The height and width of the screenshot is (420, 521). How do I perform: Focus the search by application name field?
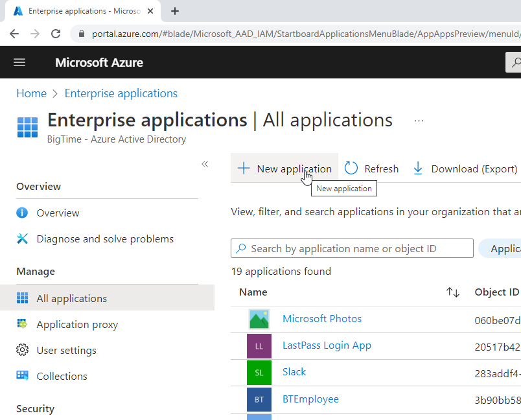pyautogui.click(x=352, y=248)
